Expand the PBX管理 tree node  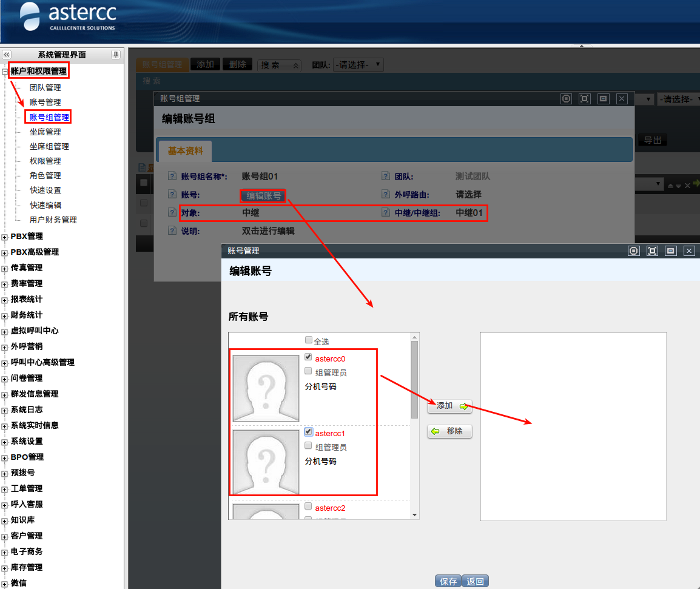pos(4,237)
